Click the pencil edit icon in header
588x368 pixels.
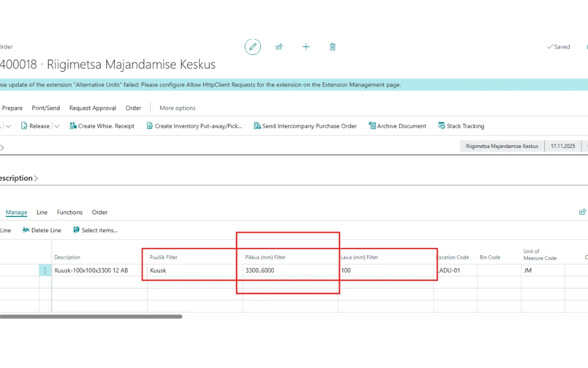click(253, 47)
